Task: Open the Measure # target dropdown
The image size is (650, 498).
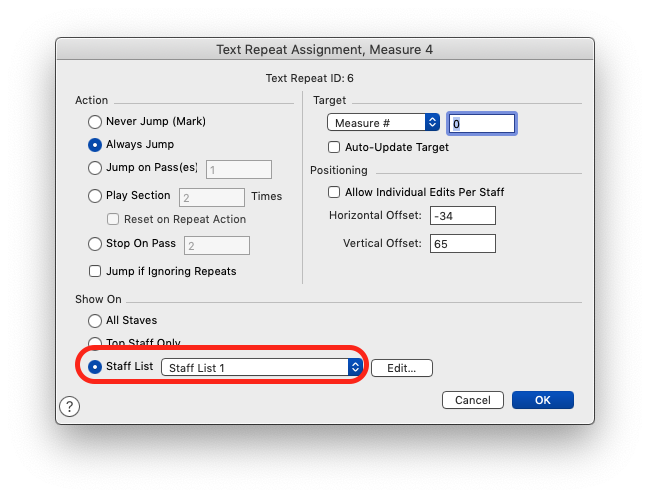Action: point(383,122)
